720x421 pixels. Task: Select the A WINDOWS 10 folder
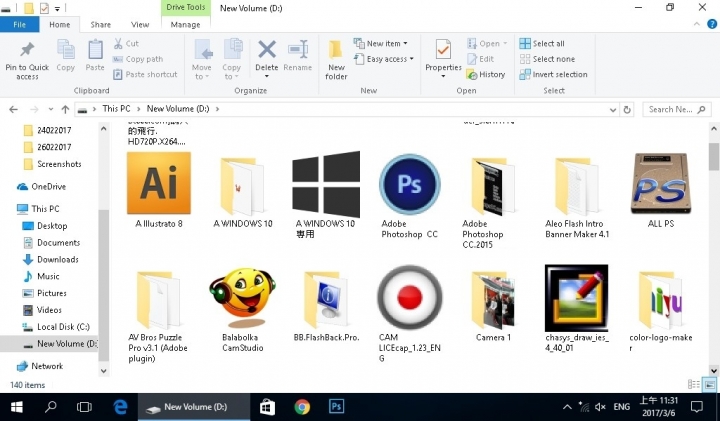tap(242, 186)
